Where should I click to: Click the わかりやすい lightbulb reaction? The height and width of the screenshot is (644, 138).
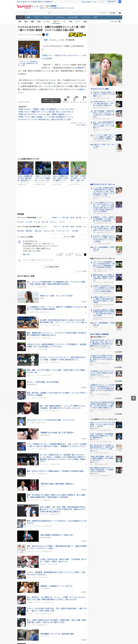pyautogui.click(x=74, y=100)
